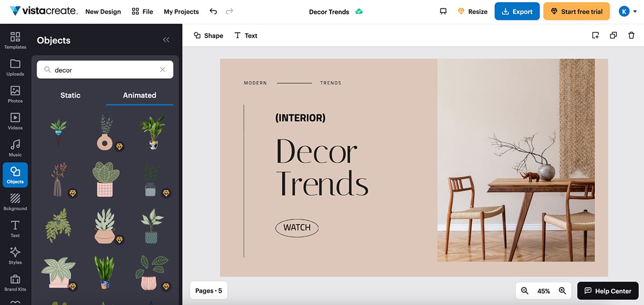Image resolution: width=644 pixels, height=305 pixels.
Task: Redo the last action
Action: pos(229,11)
